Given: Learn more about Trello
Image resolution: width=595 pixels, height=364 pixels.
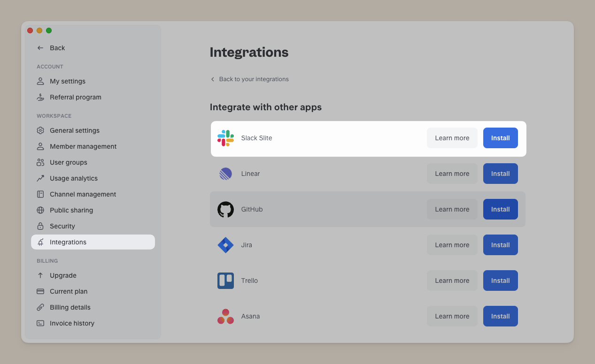Looking at the screenshot, I should (x=452, y=281).
